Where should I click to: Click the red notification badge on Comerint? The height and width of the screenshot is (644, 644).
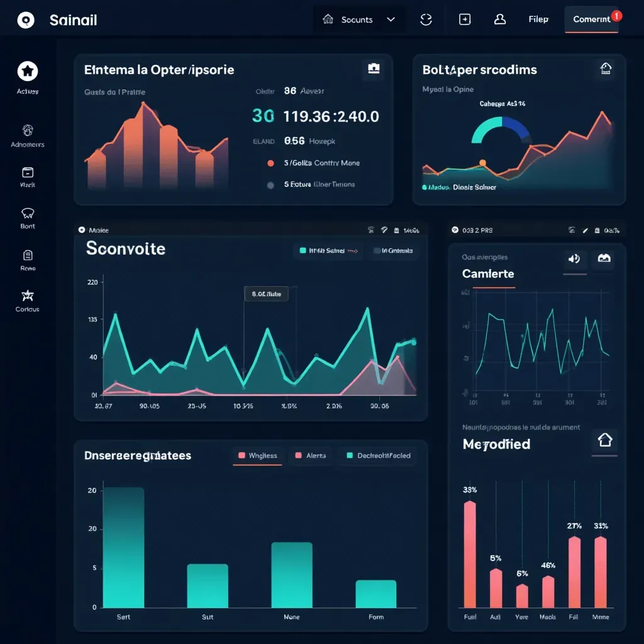[616, 16]
